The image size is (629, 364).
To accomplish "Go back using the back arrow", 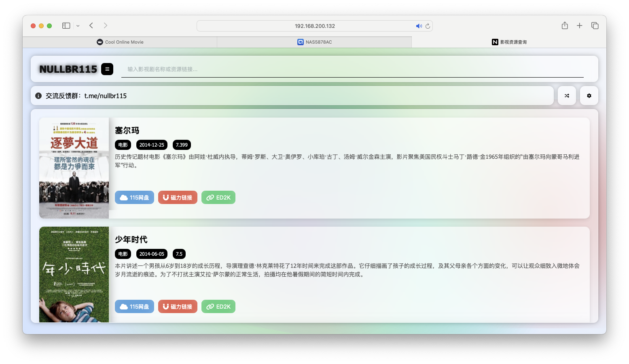I will [x=91, y=25].
